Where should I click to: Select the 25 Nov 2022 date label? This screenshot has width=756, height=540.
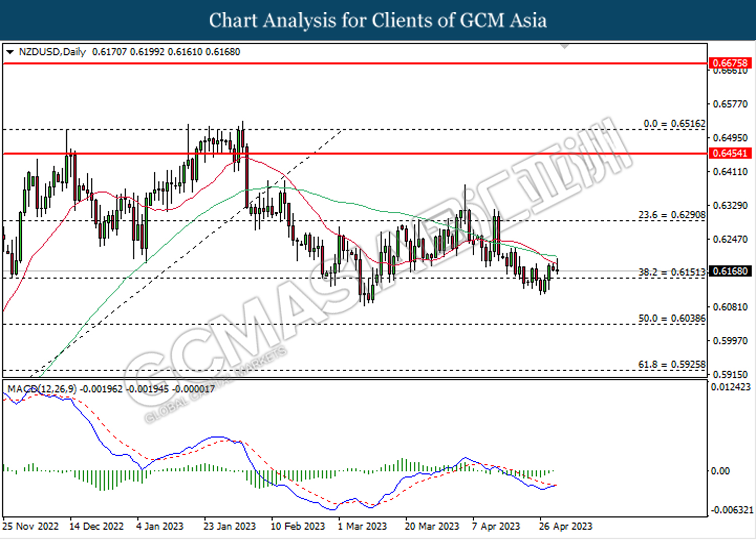[31, 526]
